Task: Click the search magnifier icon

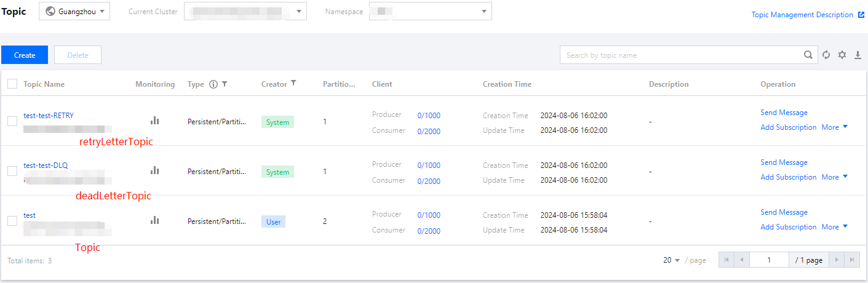Action: click(x=808, y=55)
